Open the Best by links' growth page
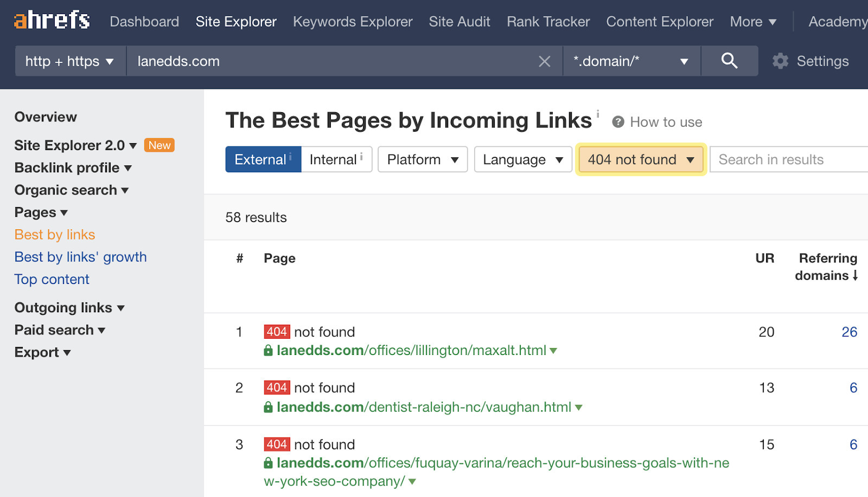Image resolution: width=868 pixels, height=497 pixels. coord(80,256)
